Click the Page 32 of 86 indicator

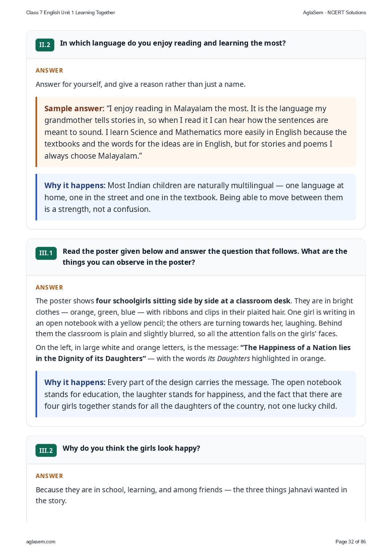click(350, 542)
